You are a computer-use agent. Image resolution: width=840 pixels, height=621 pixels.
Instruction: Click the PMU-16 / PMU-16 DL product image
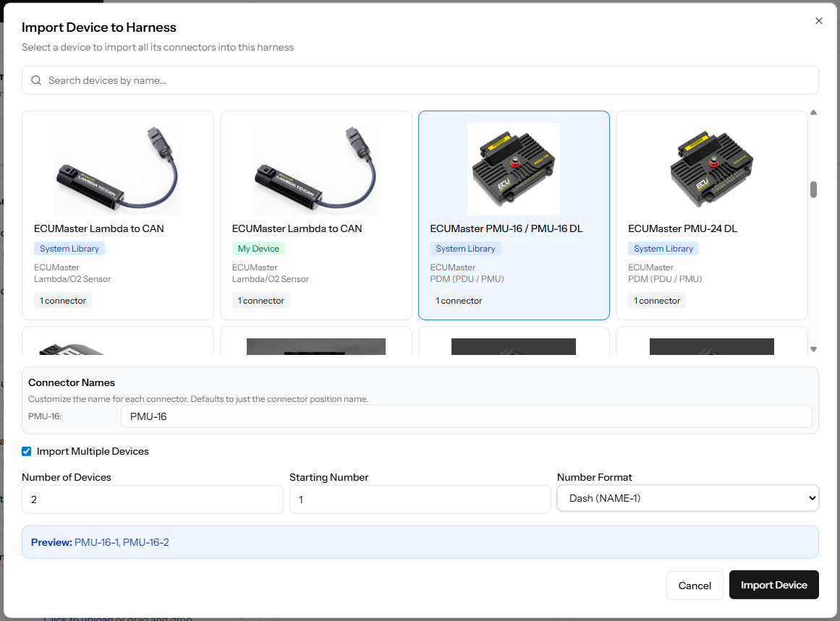point(514,168)
